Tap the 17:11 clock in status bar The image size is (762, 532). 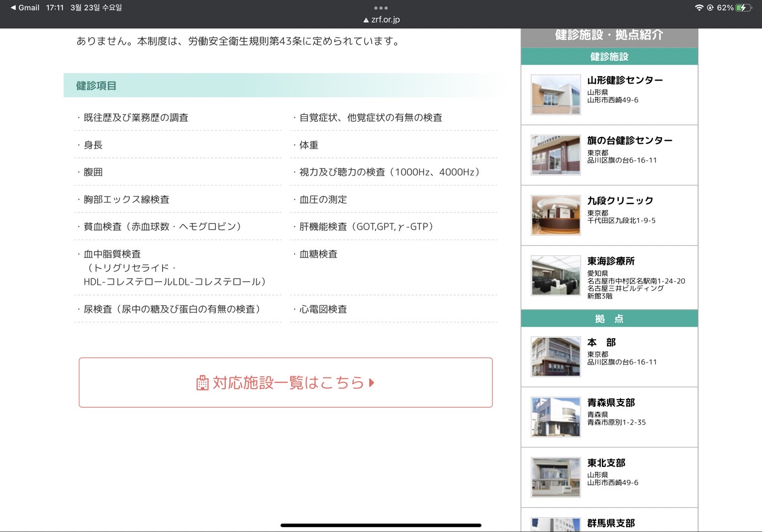[55, 7]
